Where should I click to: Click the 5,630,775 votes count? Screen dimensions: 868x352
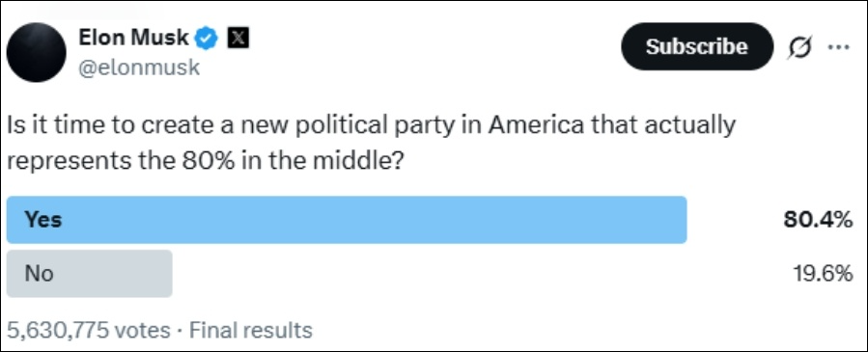coord(89,331)
